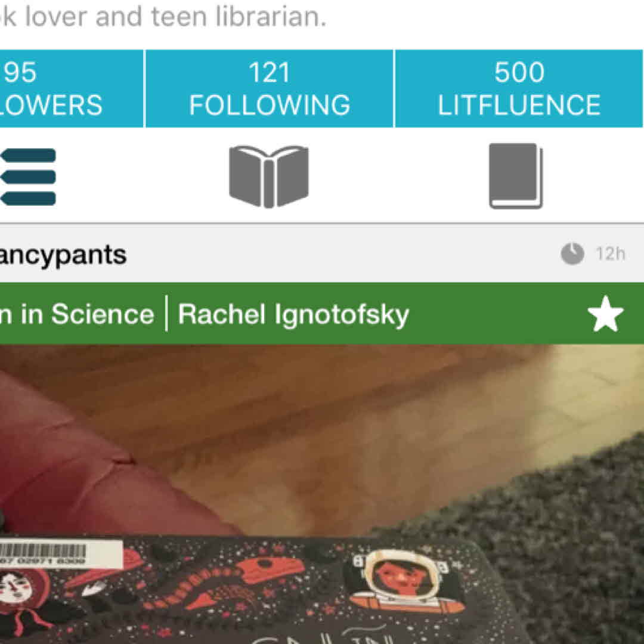Click the number 121 count
The width and height of the screenshot is (644, 644).
click(270, 73)
